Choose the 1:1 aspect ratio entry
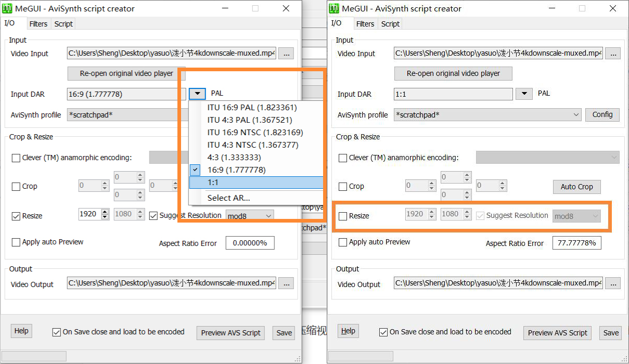Viewport: 629px width, 364px height. tap(255, 183)
